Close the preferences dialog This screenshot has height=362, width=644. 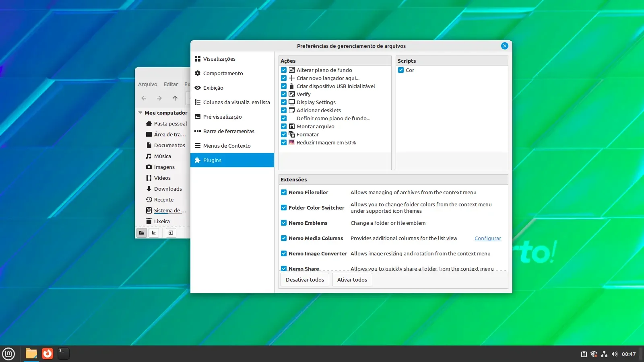point(505,46)
